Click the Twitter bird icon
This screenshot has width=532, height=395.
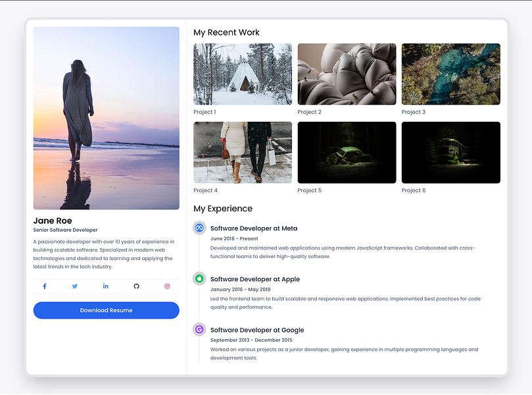(75, 286)
